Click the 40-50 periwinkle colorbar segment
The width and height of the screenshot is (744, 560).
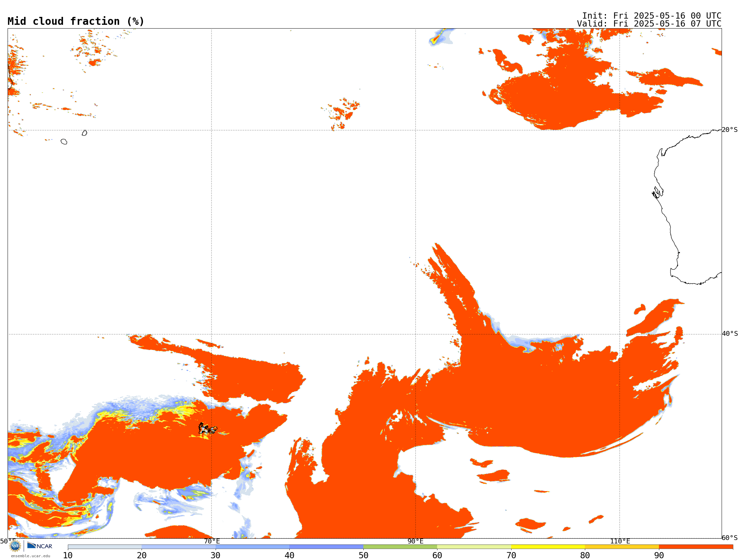tap(326, 547)
